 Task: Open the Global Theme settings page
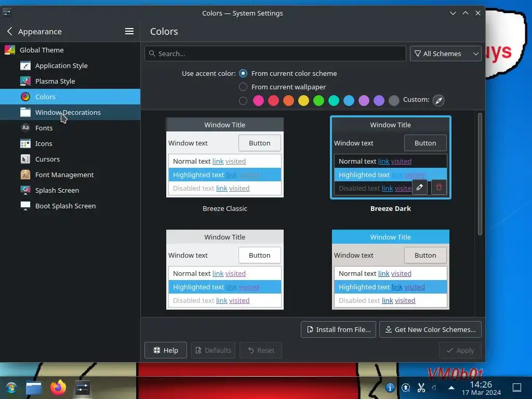tap(70, 50)
